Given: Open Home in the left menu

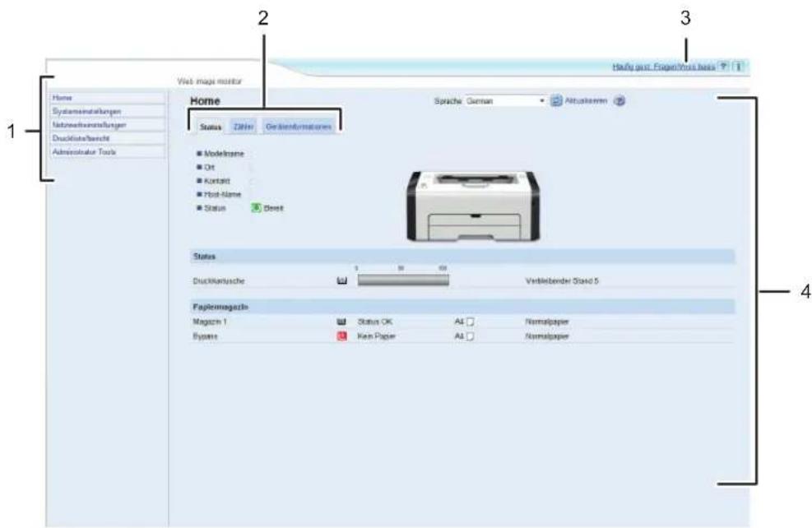Looking at the screenshot, I should 108,98.
